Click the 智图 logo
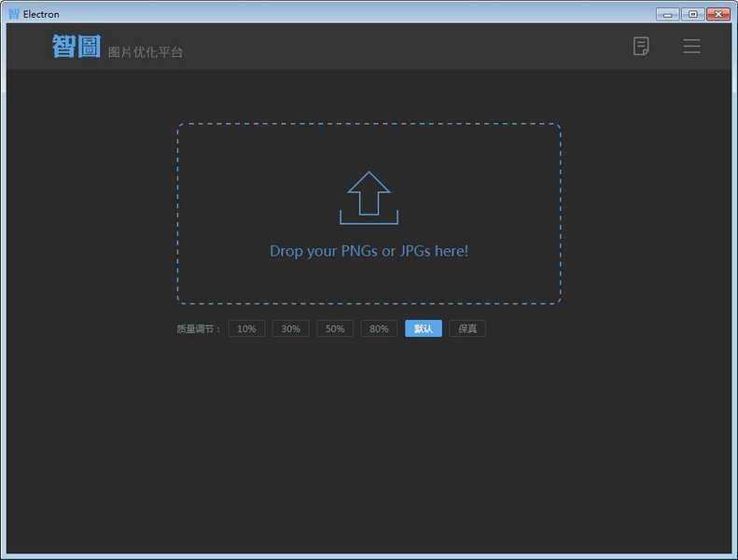This screenshot has width=738, height=560. point(77,47)
